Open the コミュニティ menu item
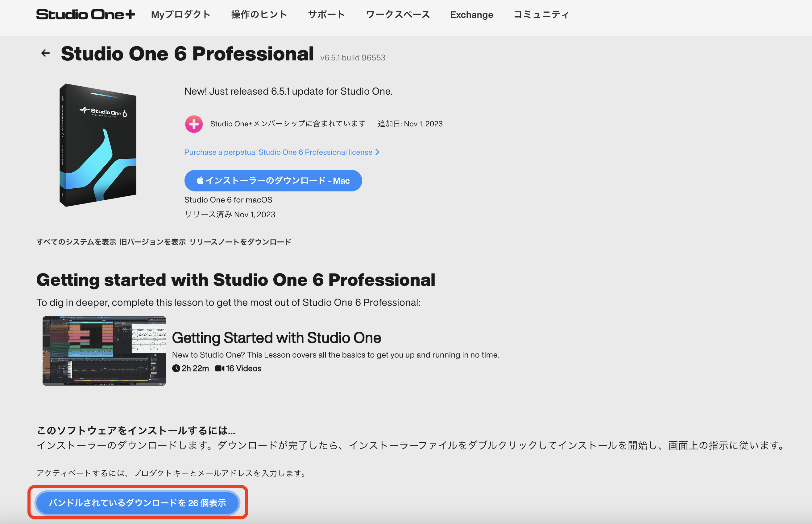This screenshot has height=524, width=812. click(541, 14)
